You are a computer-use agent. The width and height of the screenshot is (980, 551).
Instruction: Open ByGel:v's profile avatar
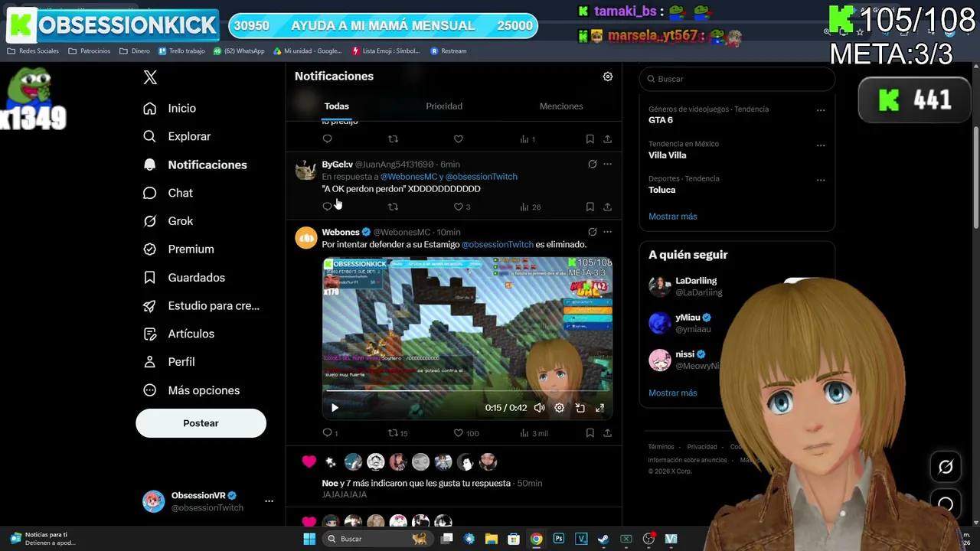click(x=306, y=171)
